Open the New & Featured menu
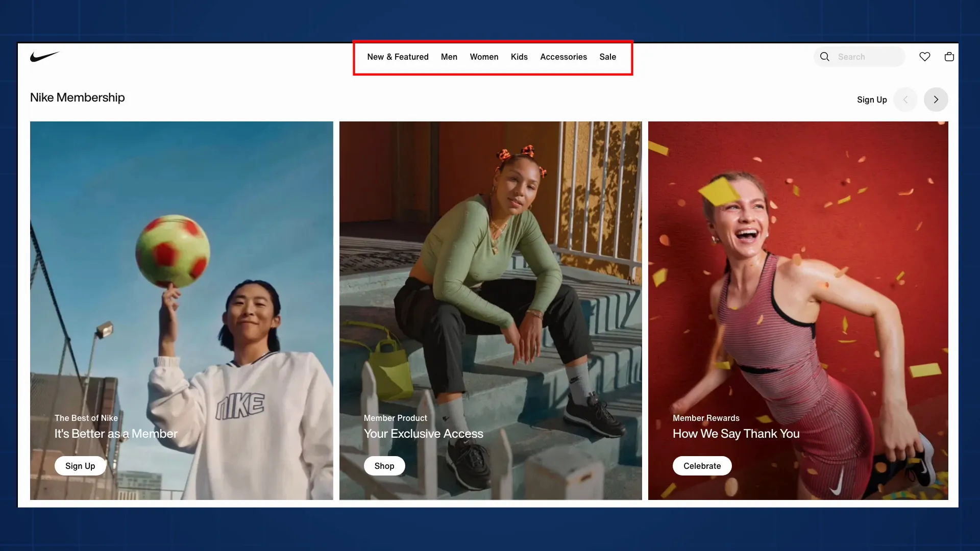This screenshot has height=551, width=980. coord(398,57)
